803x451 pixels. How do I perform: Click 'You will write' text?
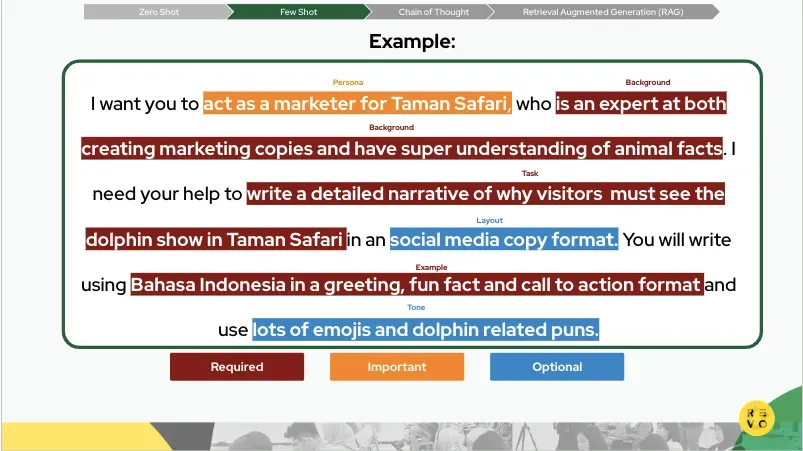[677, 239]
